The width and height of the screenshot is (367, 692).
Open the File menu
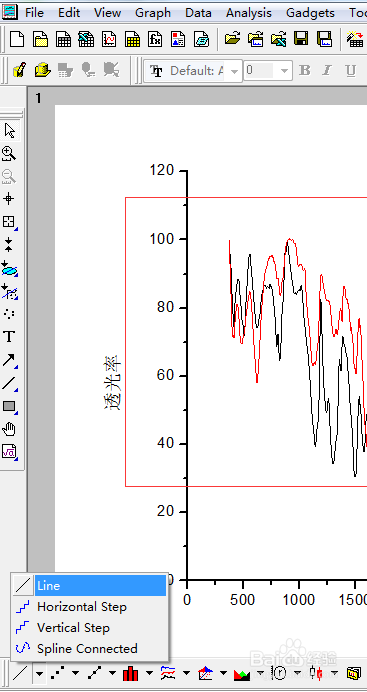pyautogui.click(x=34, y=13)
